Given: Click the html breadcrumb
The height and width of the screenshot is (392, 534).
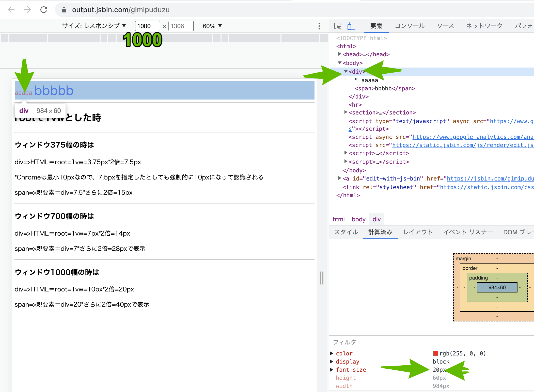Looking at the screenshot, I should (339, 219).
